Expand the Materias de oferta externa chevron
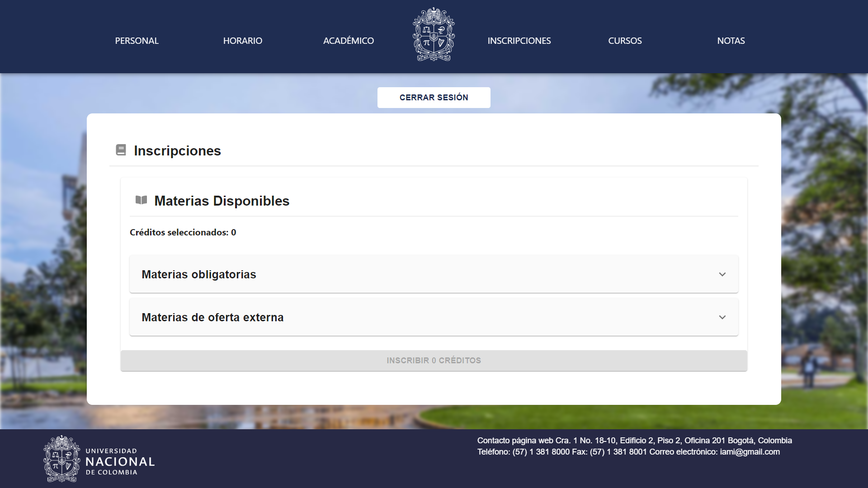The height and width of the screenshot is (488, 868). click(x=722, y=317)
